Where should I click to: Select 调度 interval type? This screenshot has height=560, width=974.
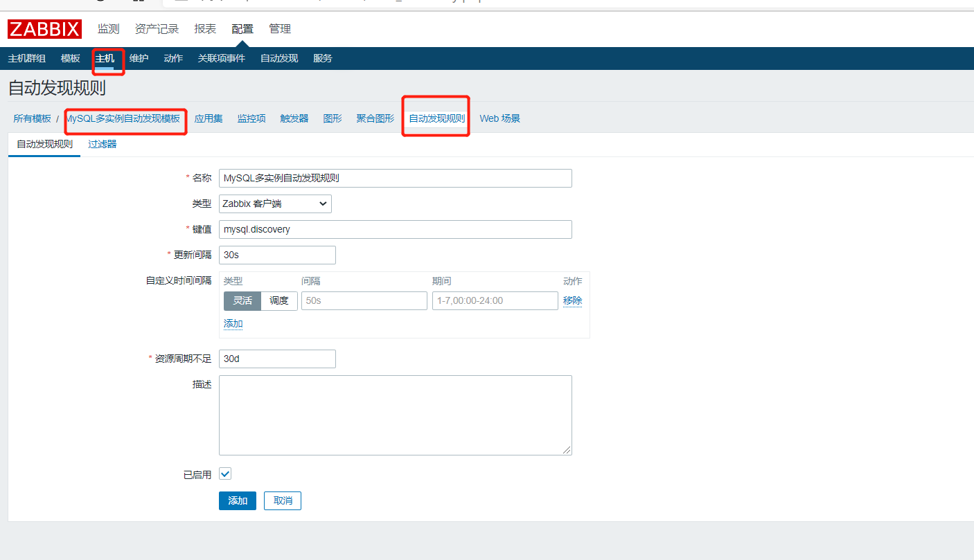279,300
